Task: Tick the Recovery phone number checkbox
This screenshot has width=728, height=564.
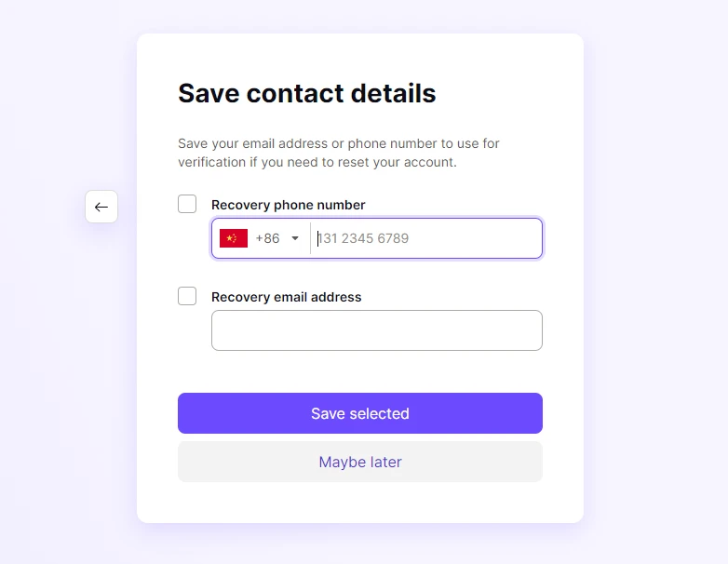Action: pyautogui.click(x=187, y=204)
